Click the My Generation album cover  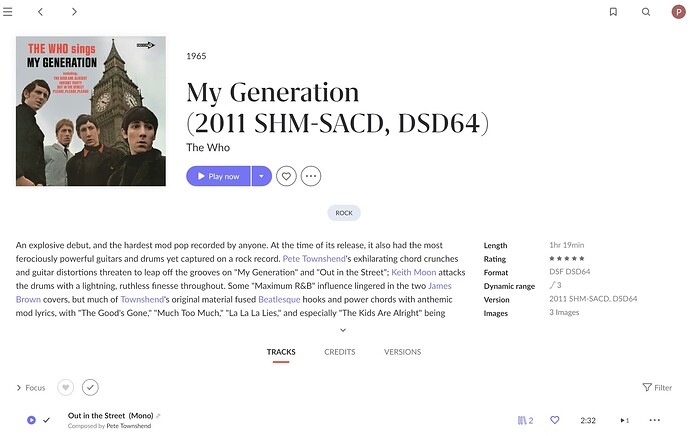91,111
